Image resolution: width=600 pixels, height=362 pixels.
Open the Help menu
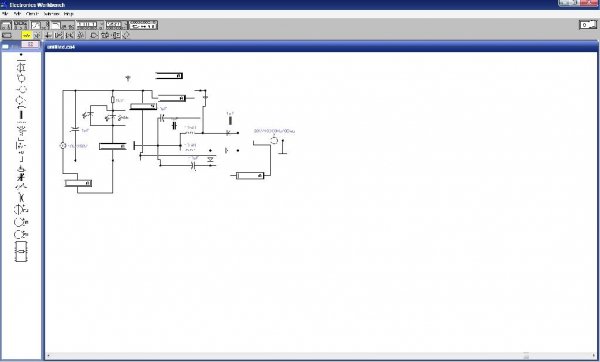click(x=68, y=14)
